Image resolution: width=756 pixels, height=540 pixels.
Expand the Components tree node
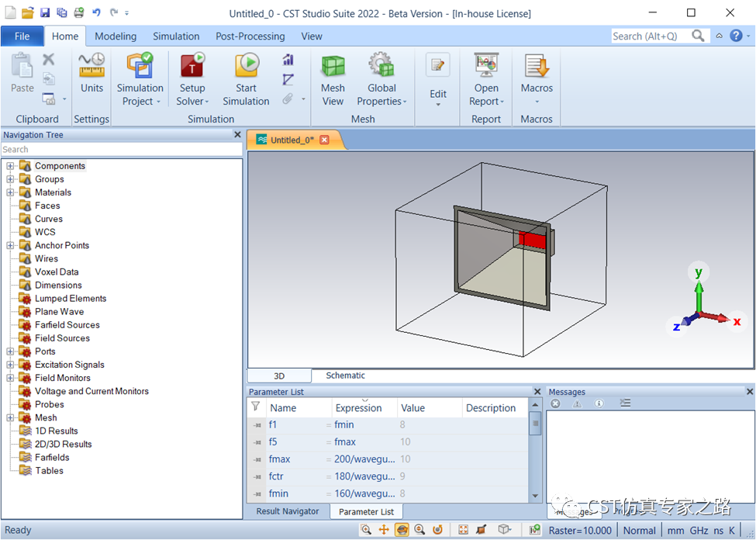click(x=10, y=166)
